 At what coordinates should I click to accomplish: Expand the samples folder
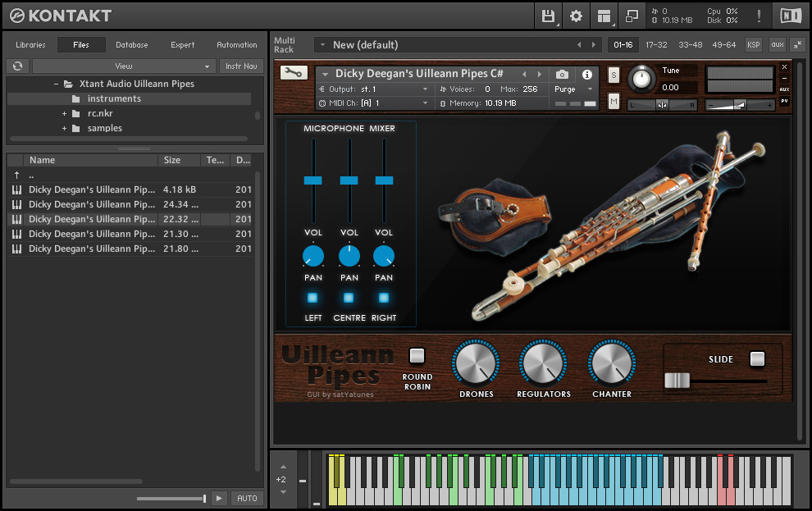tap(64, 128)
